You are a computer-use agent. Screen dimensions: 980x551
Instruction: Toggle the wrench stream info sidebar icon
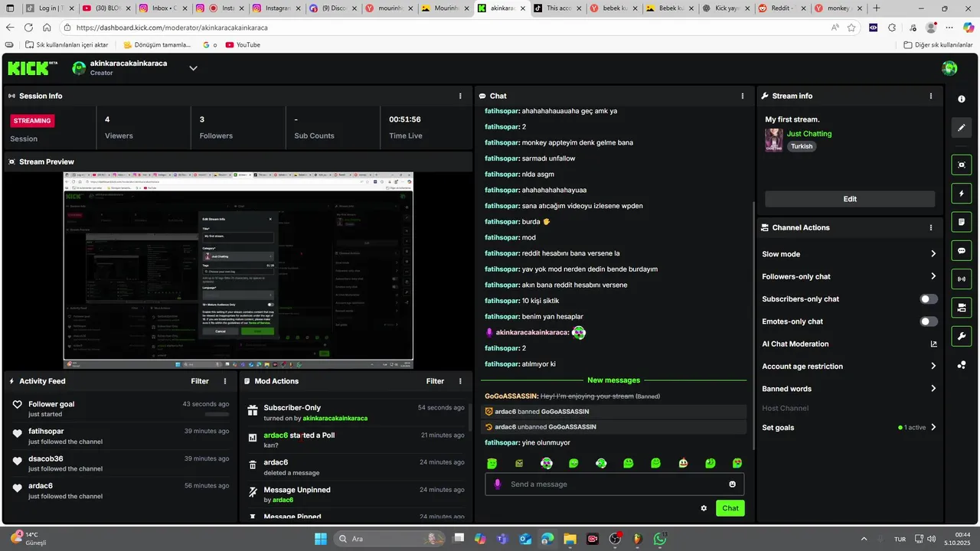[962, 336]
